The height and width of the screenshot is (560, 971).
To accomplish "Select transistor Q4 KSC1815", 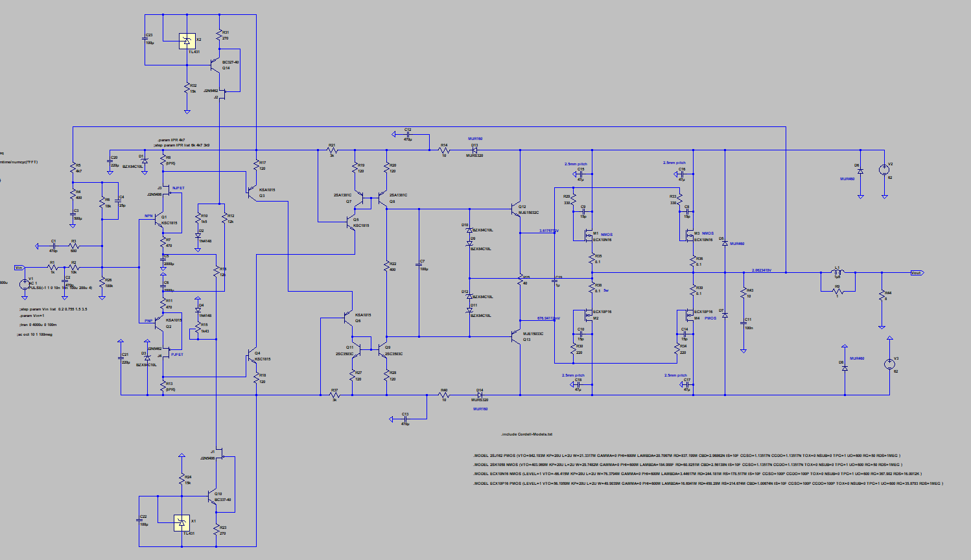I will tap(252, 356).
